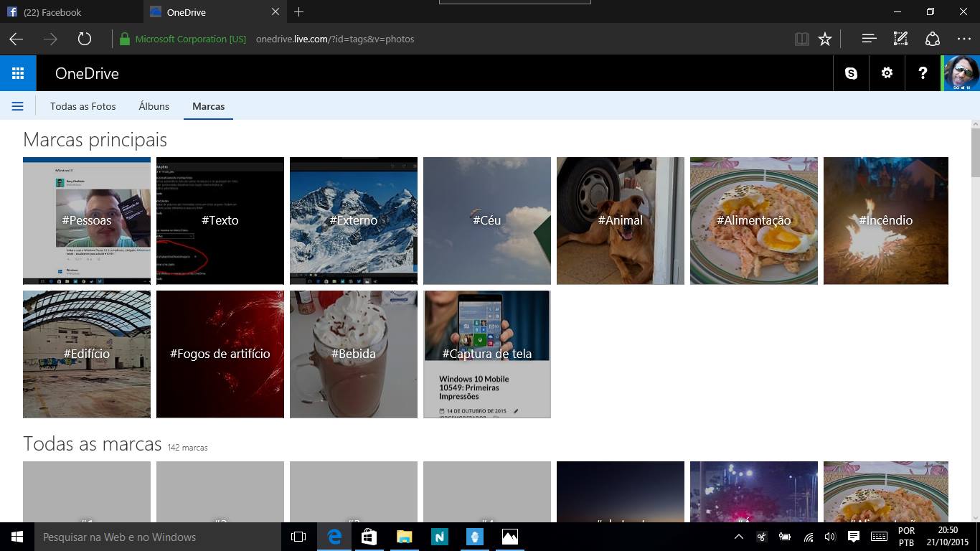This screenshot has width=980, height=551.
Task: Add page to favorites with star icon
Action: (x=825, y=39)
